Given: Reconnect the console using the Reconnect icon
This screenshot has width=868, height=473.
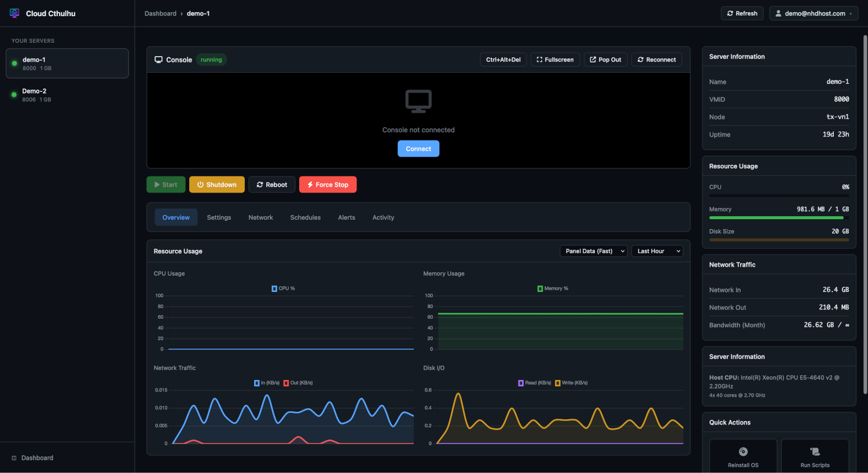Looking at the screenshot, I should click(x=641, y=59).
